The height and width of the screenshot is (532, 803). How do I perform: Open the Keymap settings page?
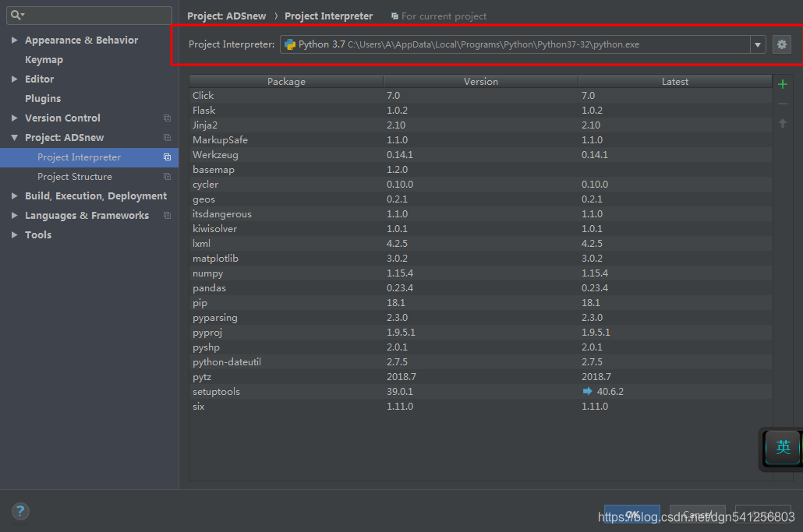[44, 60]
